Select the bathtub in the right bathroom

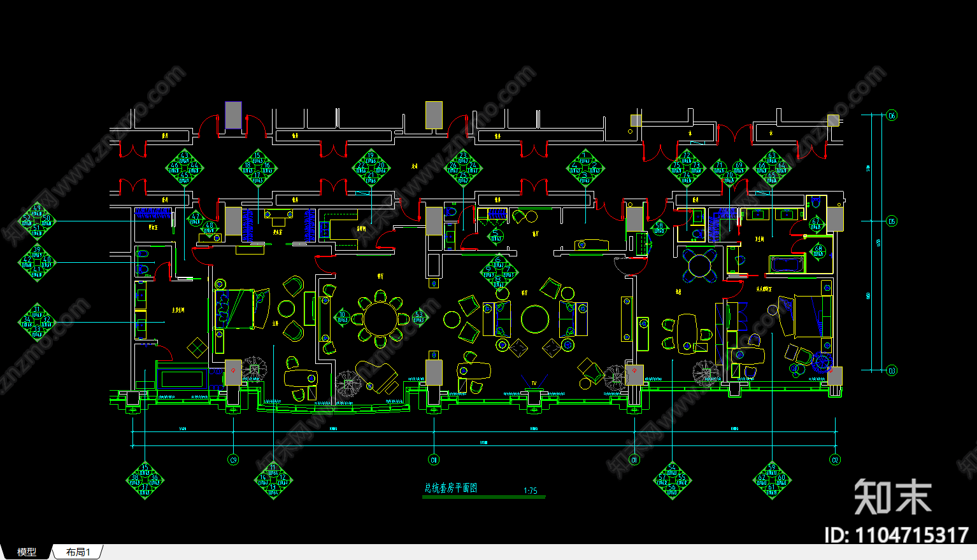tap(788, 264)
